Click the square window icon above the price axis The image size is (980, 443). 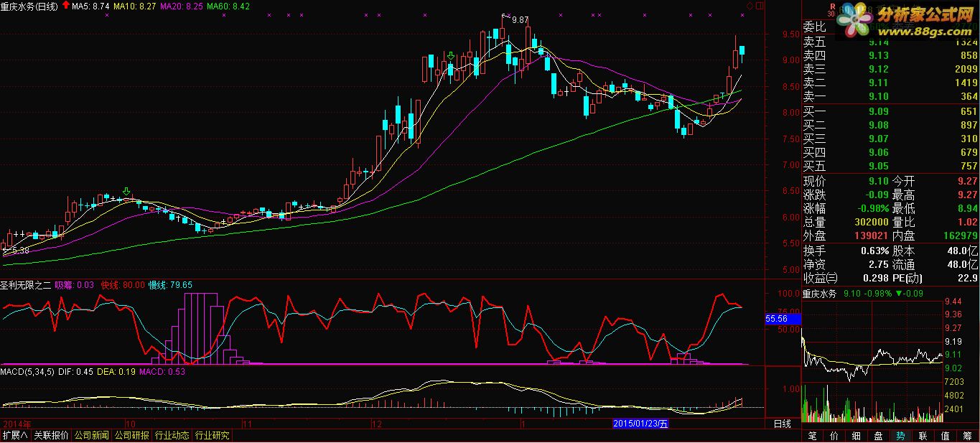pos(760,6)
